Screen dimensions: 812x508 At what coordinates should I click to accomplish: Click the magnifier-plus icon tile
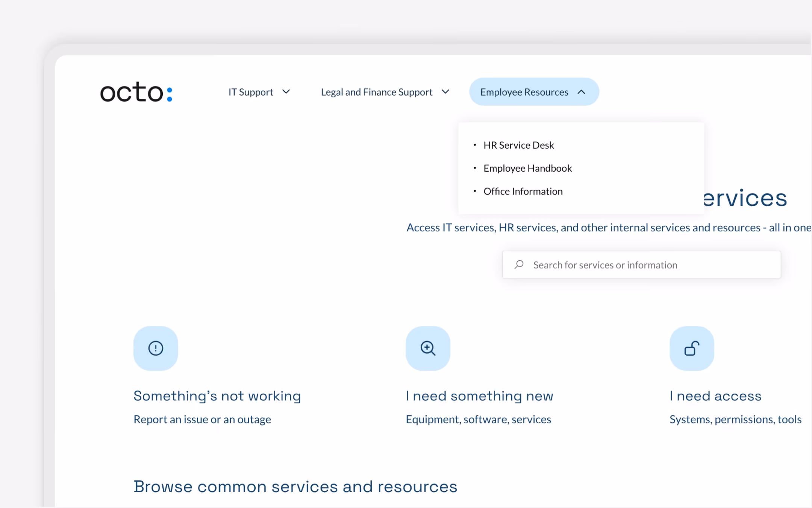(428, 348)
